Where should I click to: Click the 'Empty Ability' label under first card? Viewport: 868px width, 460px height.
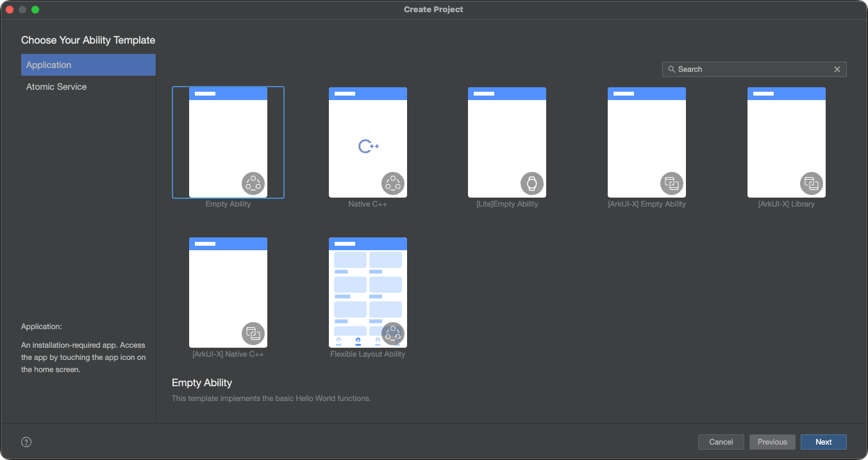click(x=228, y=204)
